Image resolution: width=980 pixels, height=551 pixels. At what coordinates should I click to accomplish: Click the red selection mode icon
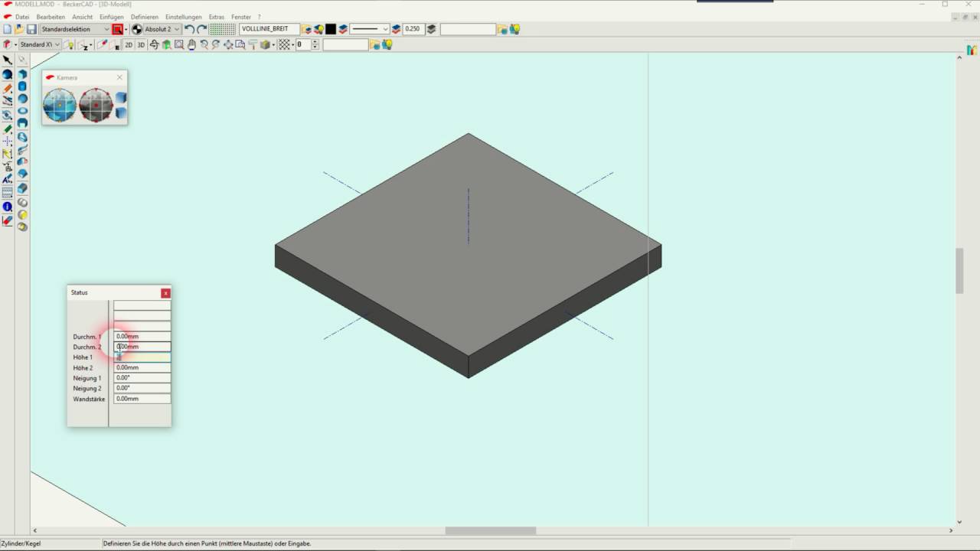click(117, 29)
